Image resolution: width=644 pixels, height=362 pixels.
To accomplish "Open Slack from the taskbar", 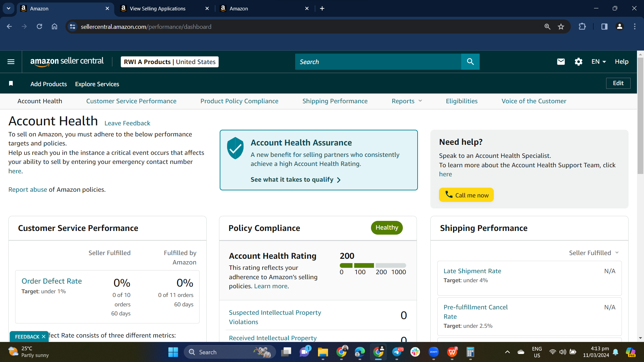I will (x=415, y=352).
